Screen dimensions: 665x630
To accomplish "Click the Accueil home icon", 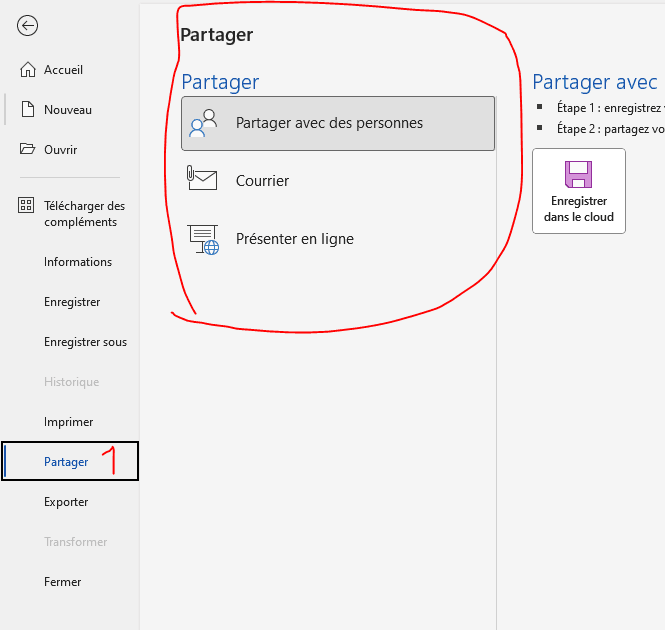I will [x=27, y=70].
